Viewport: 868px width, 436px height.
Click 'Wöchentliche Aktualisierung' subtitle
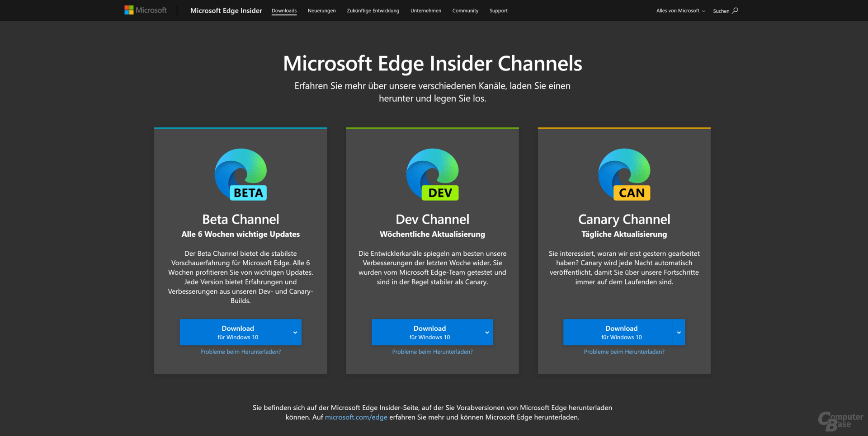tap(432, 234)
